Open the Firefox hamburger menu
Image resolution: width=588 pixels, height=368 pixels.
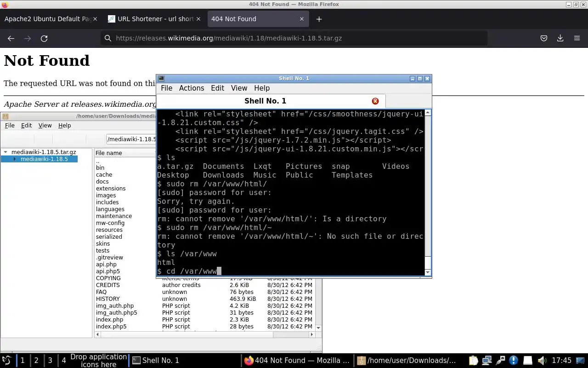pyautogui.click(x=577, y=39)
